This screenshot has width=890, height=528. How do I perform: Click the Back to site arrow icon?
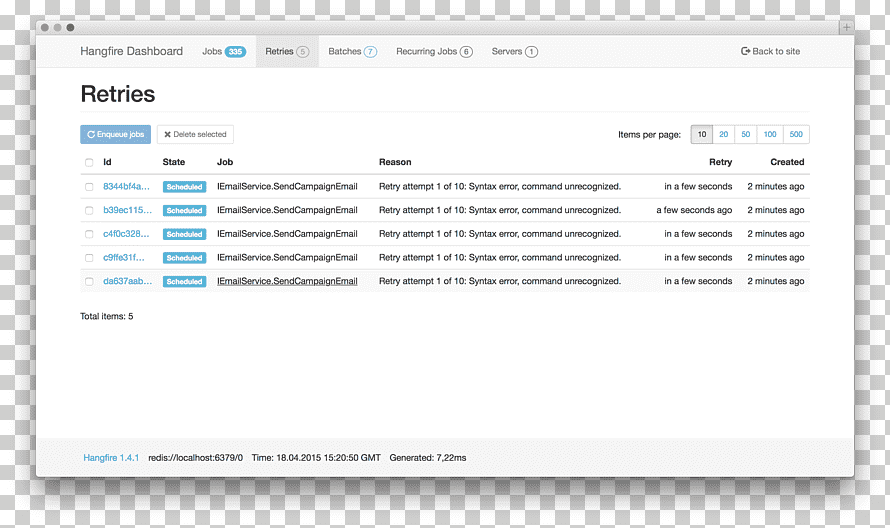746,51
